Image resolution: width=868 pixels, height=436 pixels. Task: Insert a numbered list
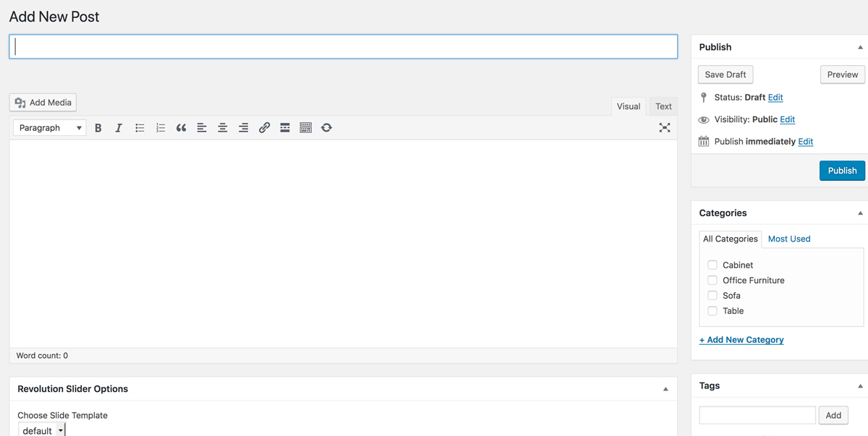161,128
